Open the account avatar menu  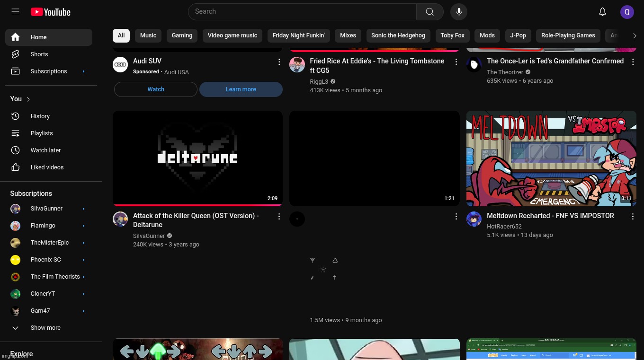coord(627,12)
